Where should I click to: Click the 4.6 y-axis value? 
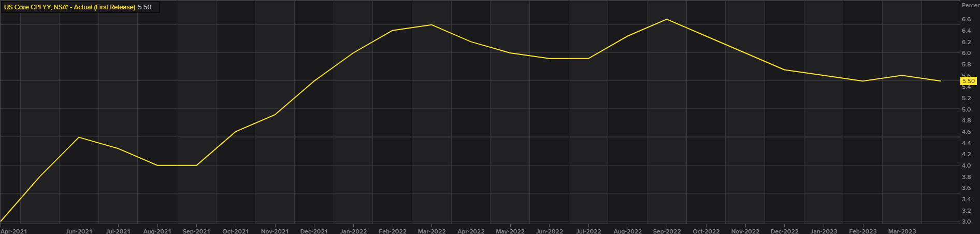pyautogui.click(x=967, y=132)
